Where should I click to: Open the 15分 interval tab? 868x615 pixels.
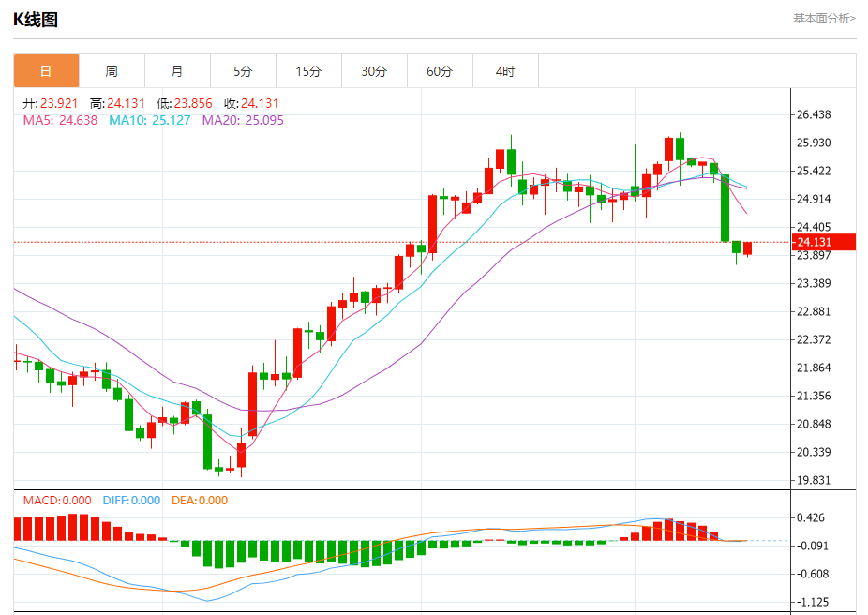(308, 71)
